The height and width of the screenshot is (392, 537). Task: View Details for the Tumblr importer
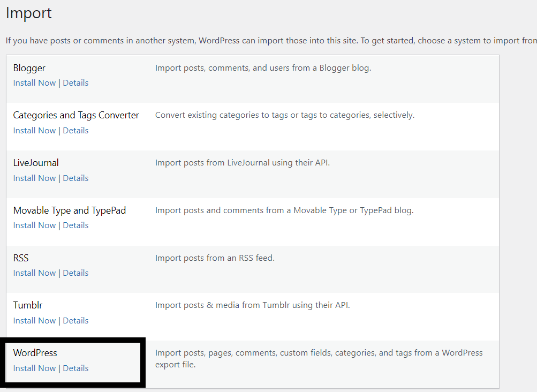pyautogui.click(x=75, y=320)
